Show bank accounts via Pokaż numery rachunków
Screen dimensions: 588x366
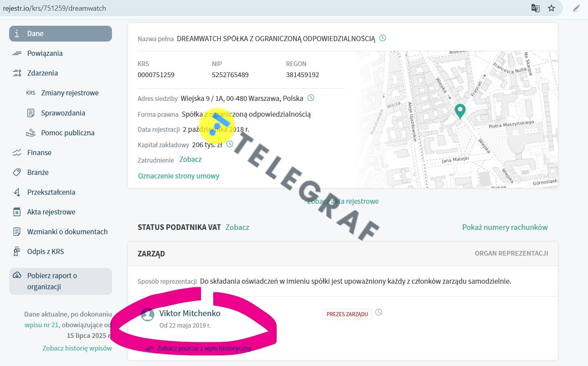[x=505, y=227]
